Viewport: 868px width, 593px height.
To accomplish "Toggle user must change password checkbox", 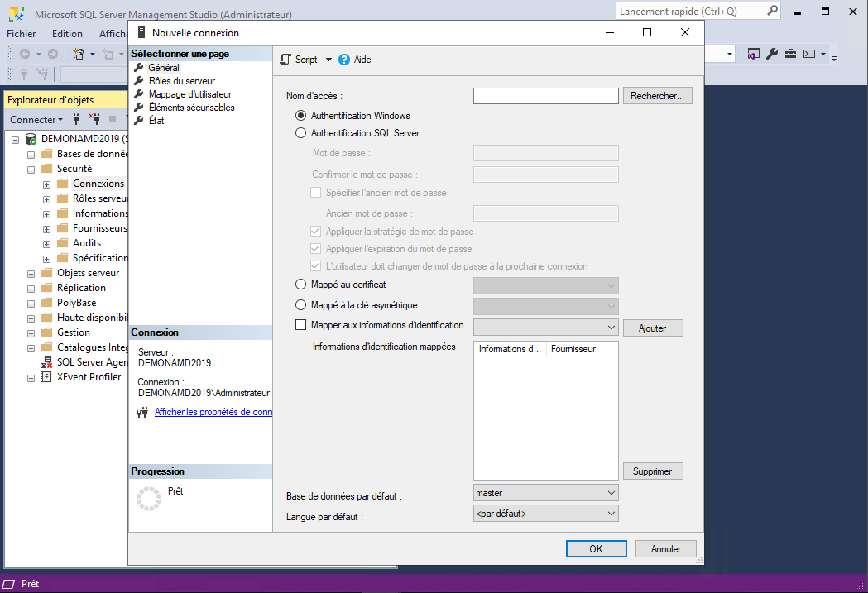I will pyautogui.click(x=315, y=266).
